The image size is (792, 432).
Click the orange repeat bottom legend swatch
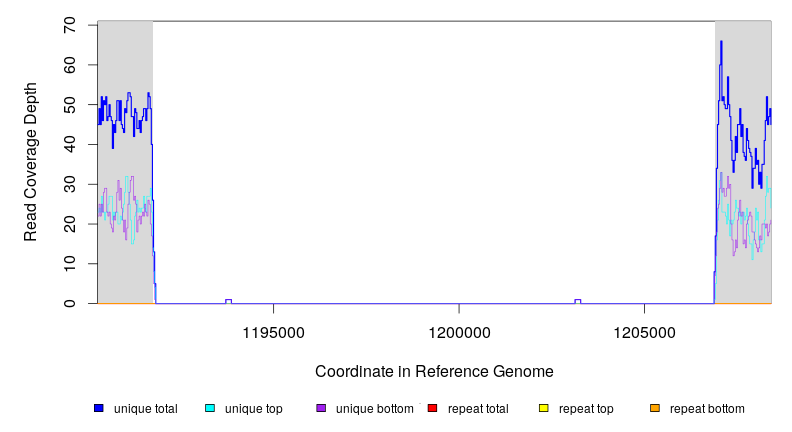655,408
